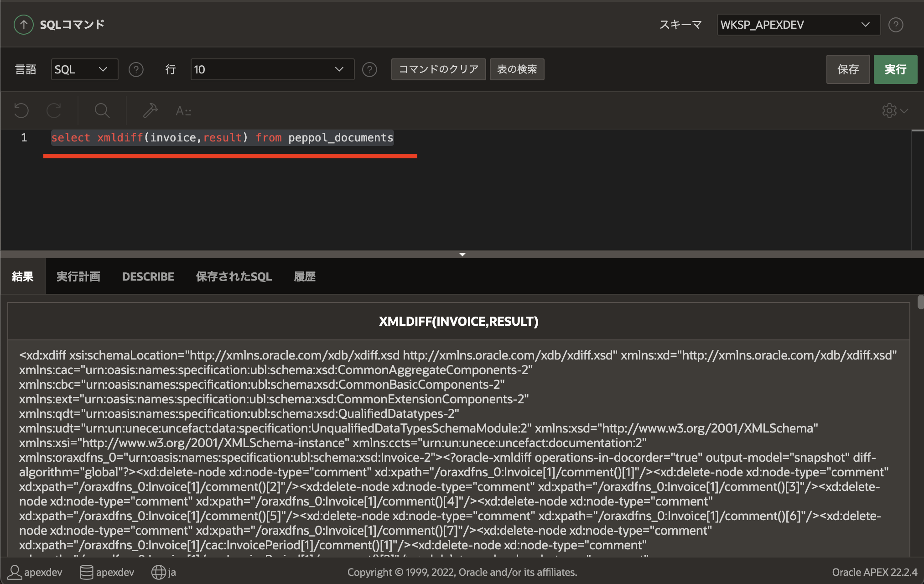Screen dimensions: 924x584
Task: Open the SQL language dropdown
Action: 84,69
